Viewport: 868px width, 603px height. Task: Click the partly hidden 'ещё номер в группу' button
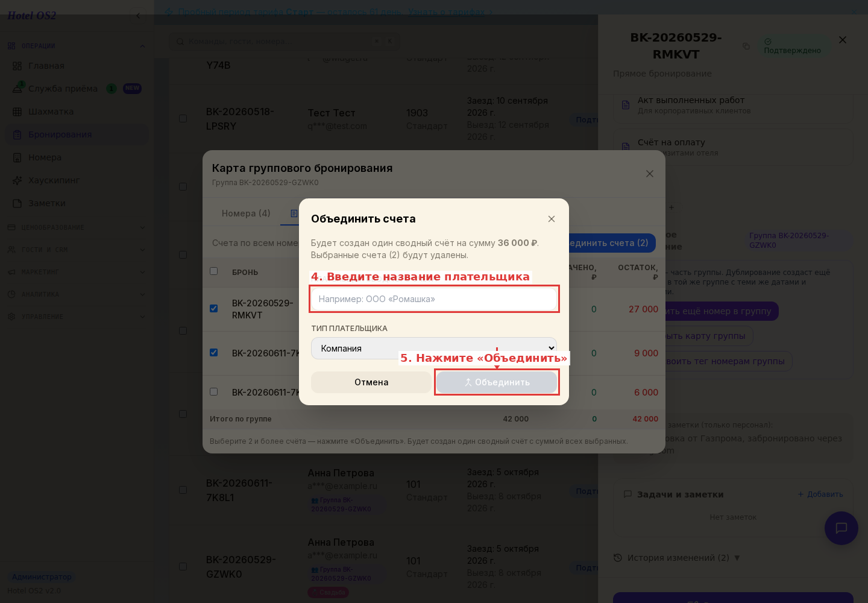(x=722, y=311)
